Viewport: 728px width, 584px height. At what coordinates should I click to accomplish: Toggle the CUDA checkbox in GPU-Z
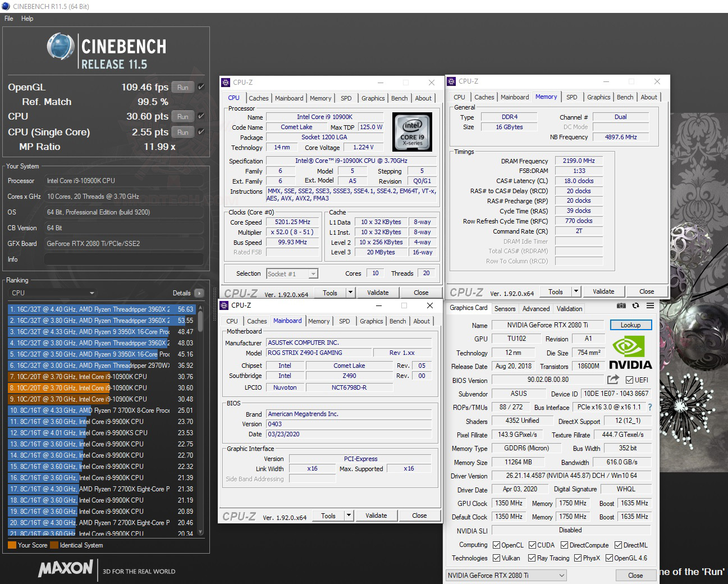pos(533,545)
